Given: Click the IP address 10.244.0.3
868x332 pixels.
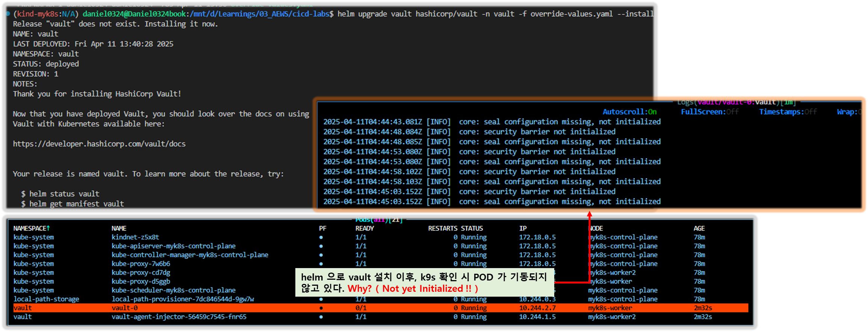Looking at the screenshot, I should click(537, 299).
